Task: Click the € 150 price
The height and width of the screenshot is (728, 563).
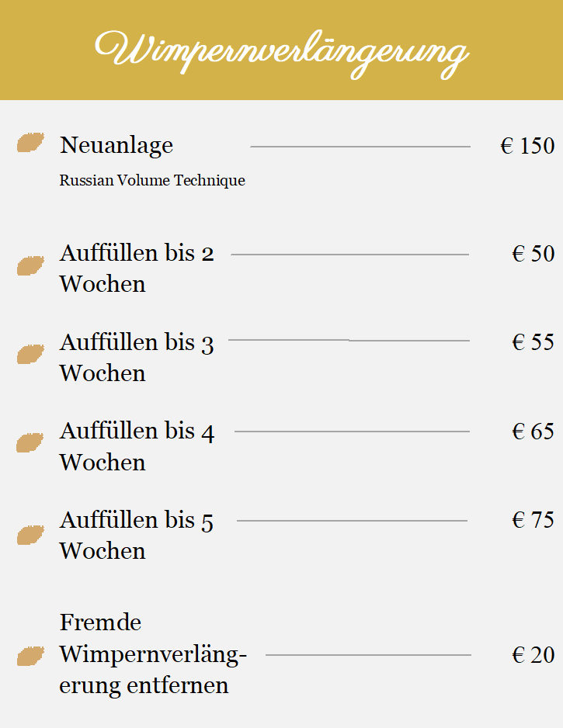Action: [x=527, y=146]
